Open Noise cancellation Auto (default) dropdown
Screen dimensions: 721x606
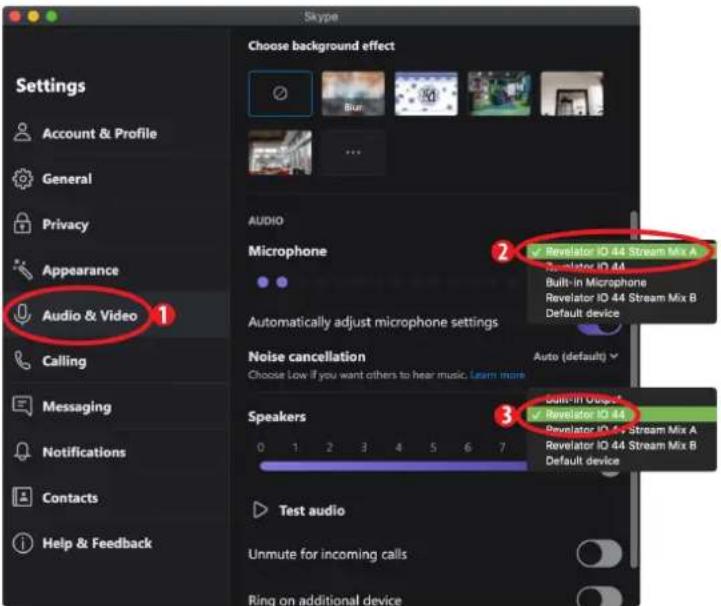575,356
